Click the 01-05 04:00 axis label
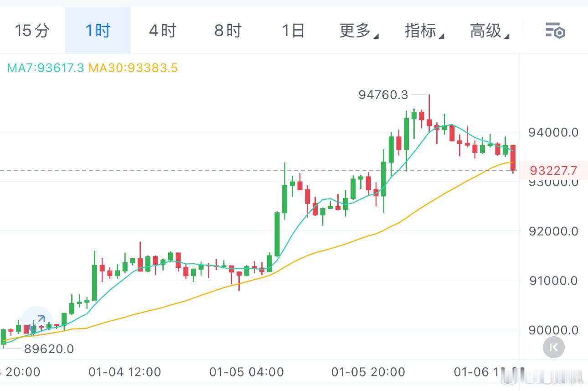This screenshot has width=588, height=391. (x=247, y=372)
